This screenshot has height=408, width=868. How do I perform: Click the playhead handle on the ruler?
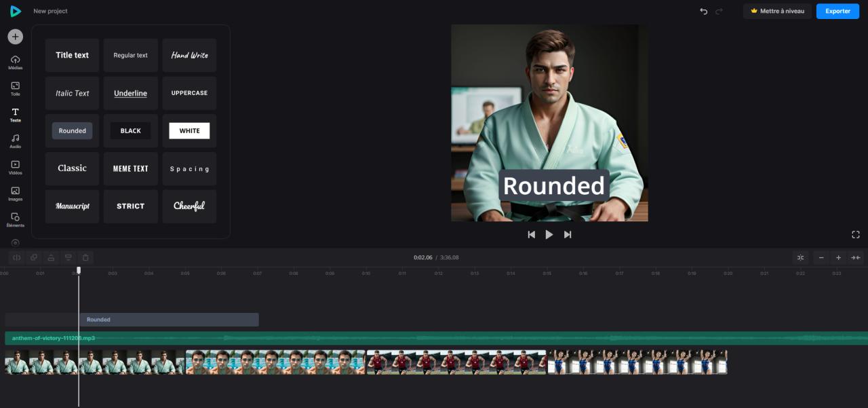(79, 270)
